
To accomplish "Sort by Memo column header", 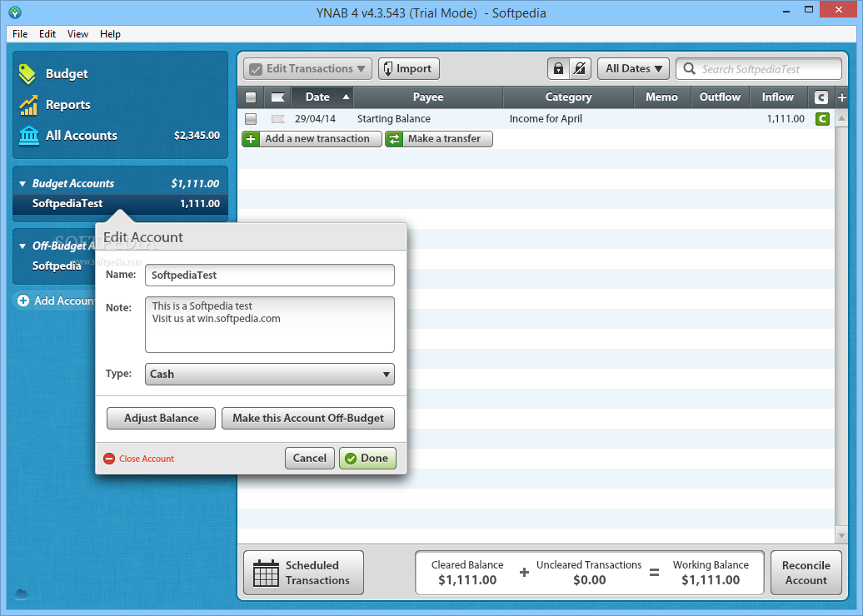I will 661,97.
